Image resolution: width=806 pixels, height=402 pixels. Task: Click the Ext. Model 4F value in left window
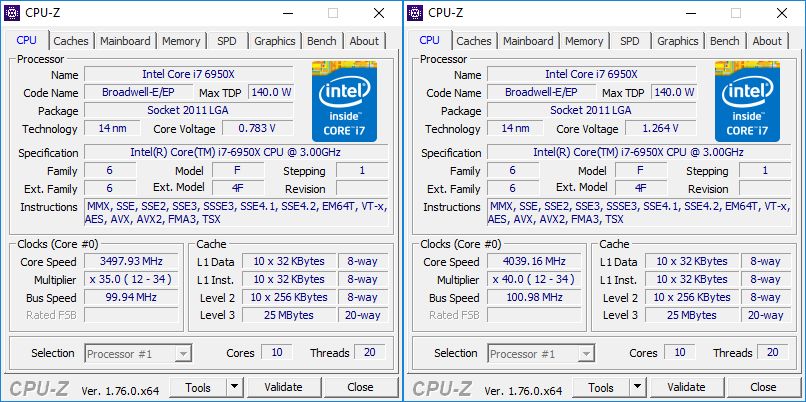point(238,188)
